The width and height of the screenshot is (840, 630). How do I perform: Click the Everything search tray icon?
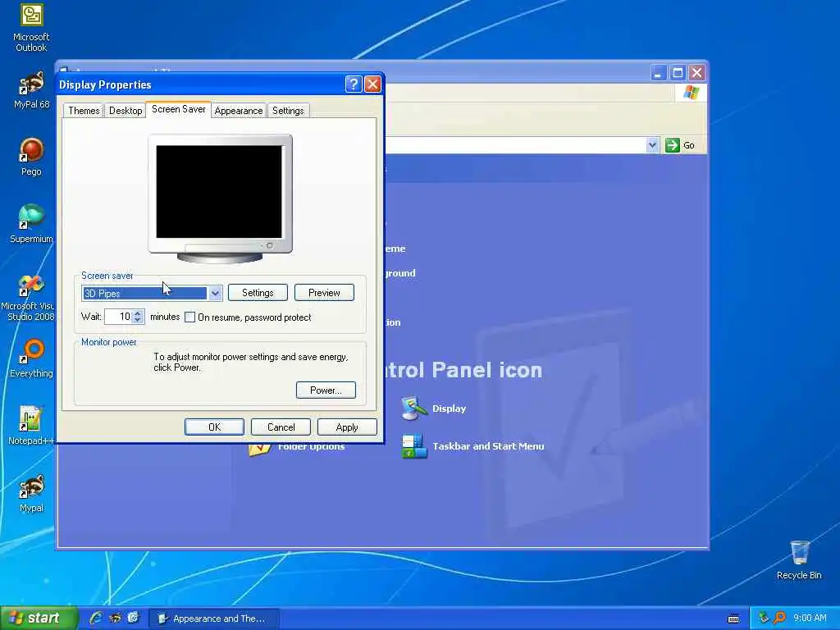(x=779, y=618)
